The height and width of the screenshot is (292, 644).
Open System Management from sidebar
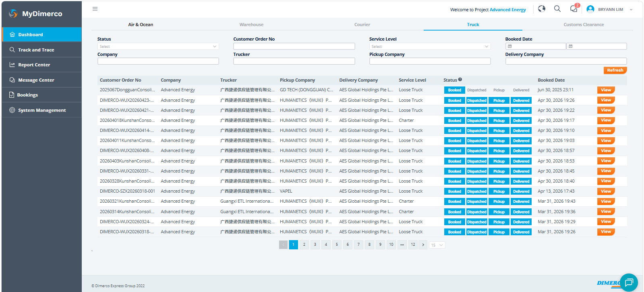pos(41,110)
